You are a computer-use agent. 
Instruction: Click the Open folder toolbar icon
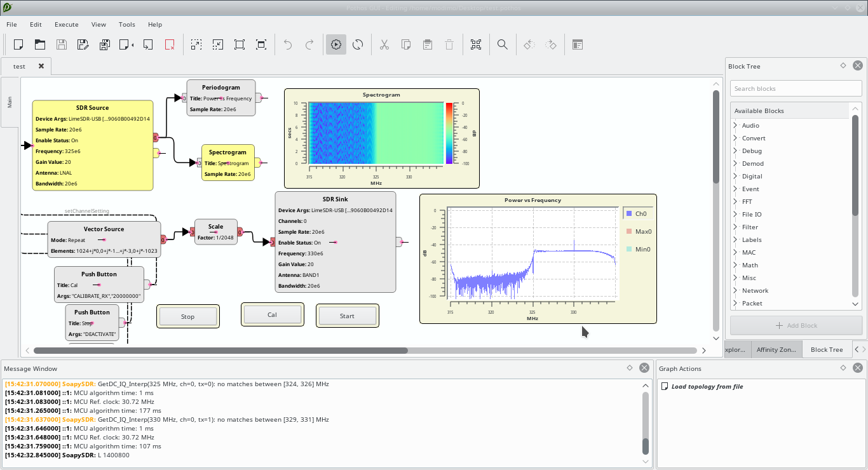click(x=40, y=44)
